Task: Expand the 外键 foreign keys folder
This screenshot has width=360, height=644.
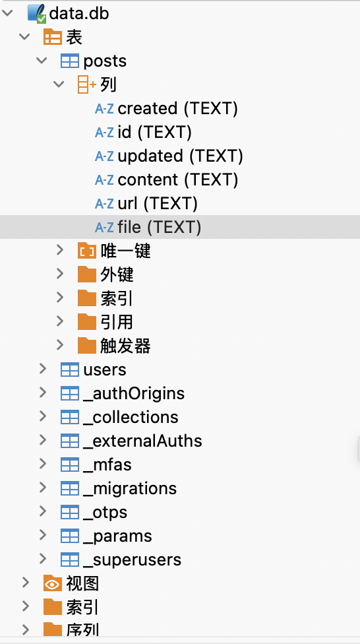Action: click(x=60, y=274)
